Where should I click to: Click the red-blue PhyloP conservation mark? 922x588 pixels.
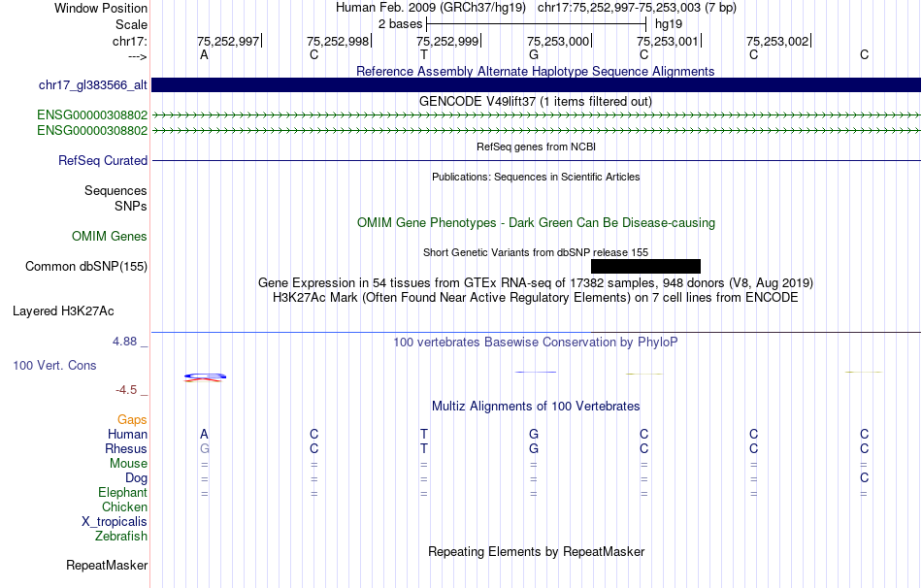coord(205,376)
